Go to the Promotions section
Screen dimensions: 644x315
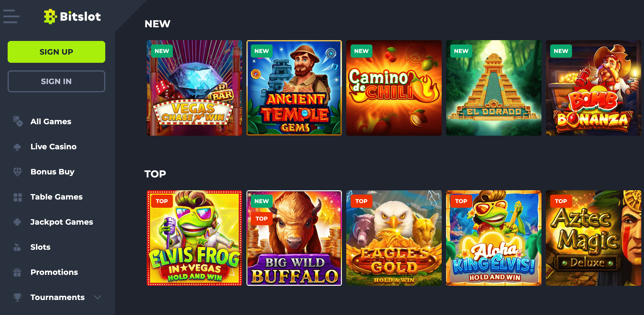point(54,272)
